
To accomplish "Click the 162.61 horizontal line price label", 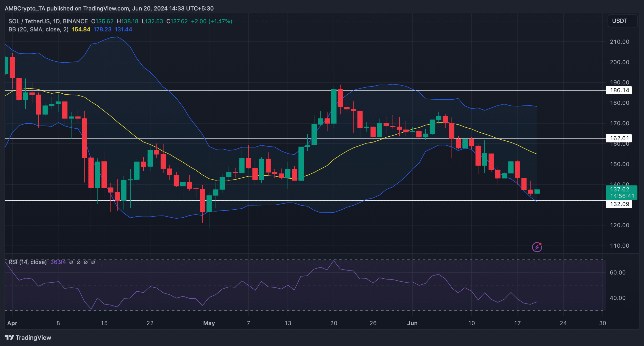I will coord(619,138).
